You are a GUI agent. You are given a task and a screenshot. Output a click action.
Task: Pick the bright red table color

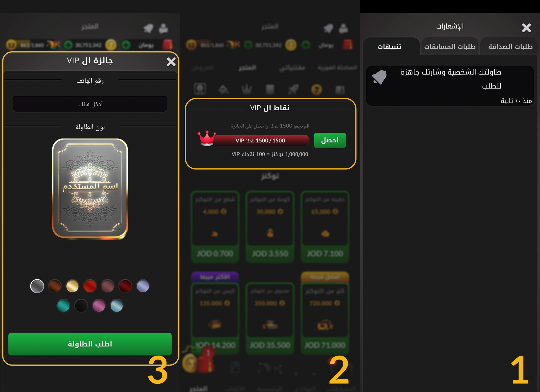(x=90, y=286)
